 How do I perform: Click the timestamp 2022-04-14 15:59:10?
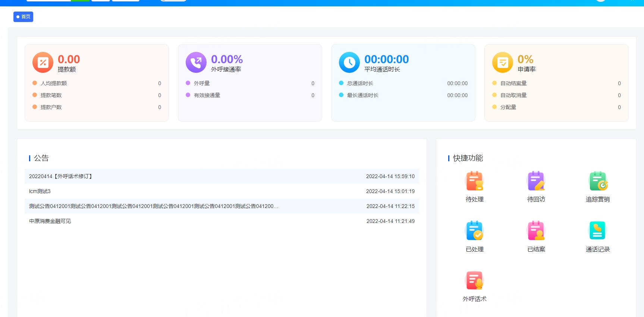point(390,176)
